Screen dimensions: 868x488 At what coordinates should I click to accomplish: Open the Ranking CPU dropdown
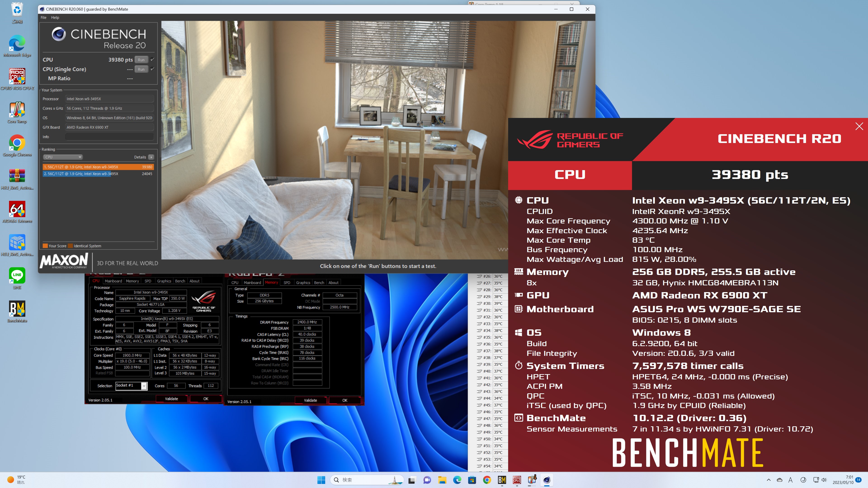pos(63,157)
